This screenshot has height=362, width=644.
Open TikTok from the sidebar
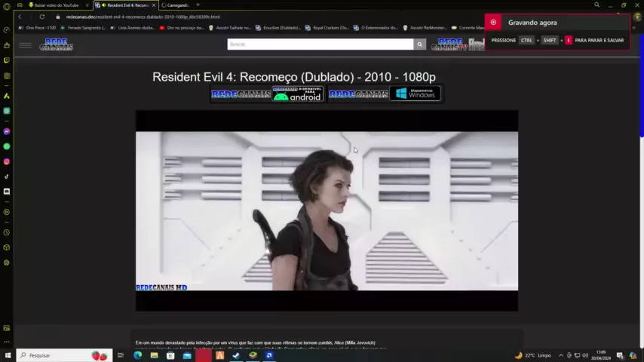click(x=7, y=176)
